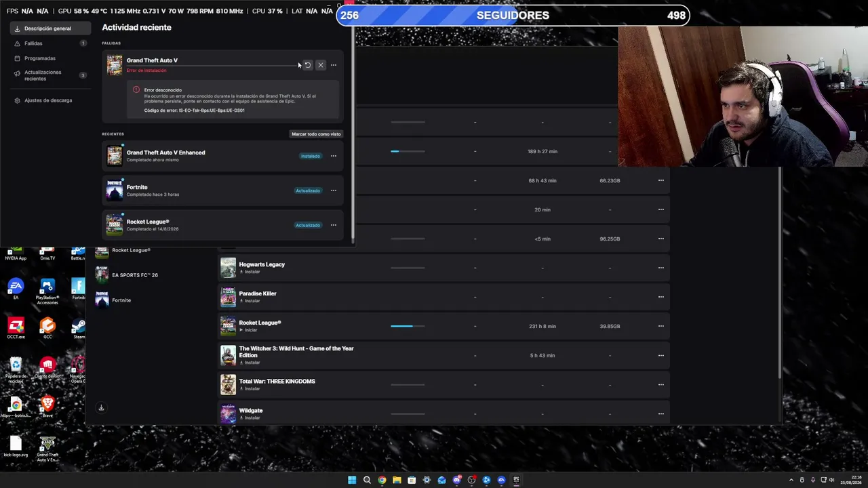Screen dimensions: 868x488
Task: Open options menu for Wildgate row
Action: [x=661, y=413]
